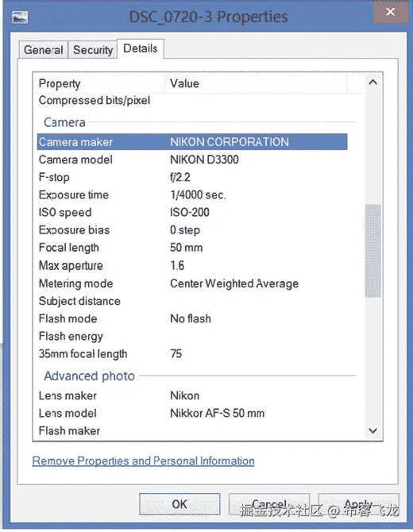Click the Property column header
Image resolution: width=413 pixels, height=532 pixels.
[x=100, y=83]
